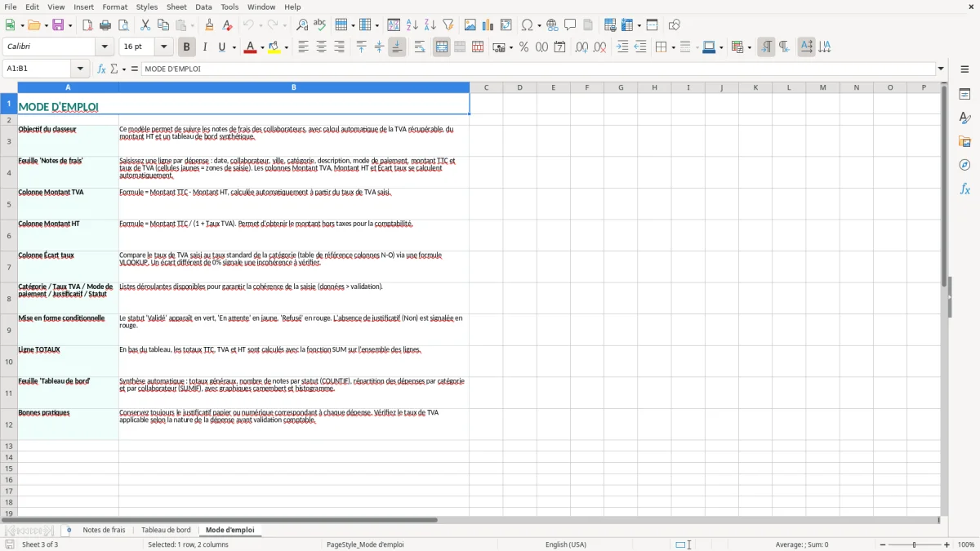
Task: Switch to 'Notes de frais' sheet tab
Action: (104, 530)
